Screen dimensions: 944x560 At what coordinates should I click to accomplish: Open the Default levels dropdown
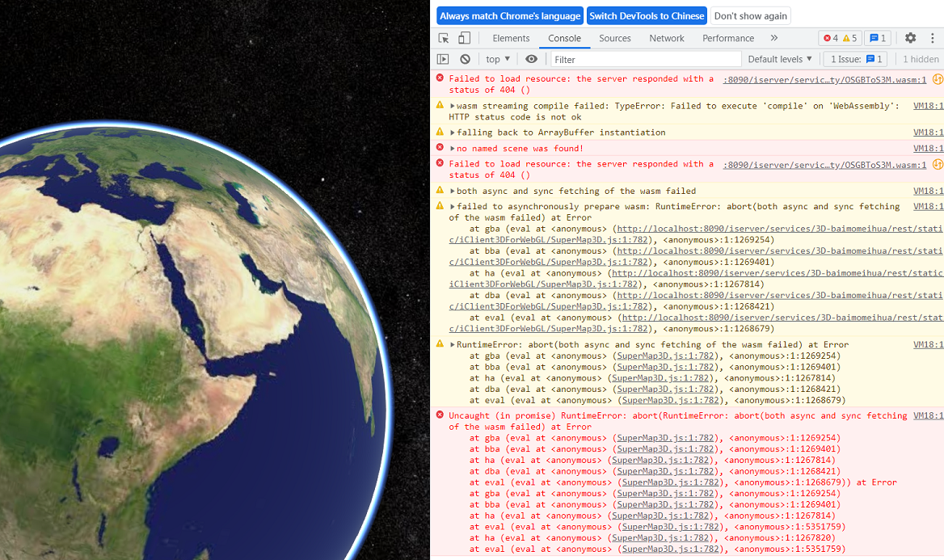pos(780,59)
